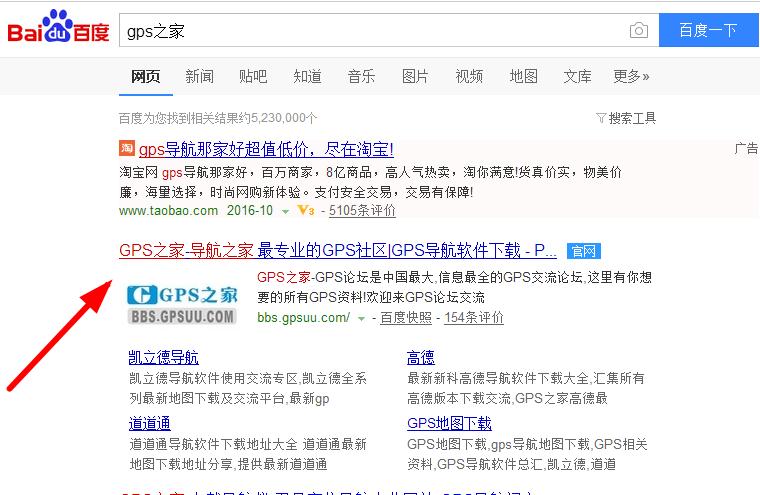Go to the 文库 tab

[577, 77]
